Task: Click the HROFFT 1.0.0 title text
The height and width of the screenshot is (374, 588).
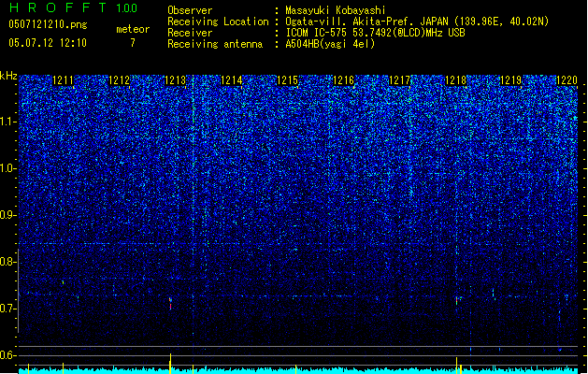Action: [x=74, y=7]
